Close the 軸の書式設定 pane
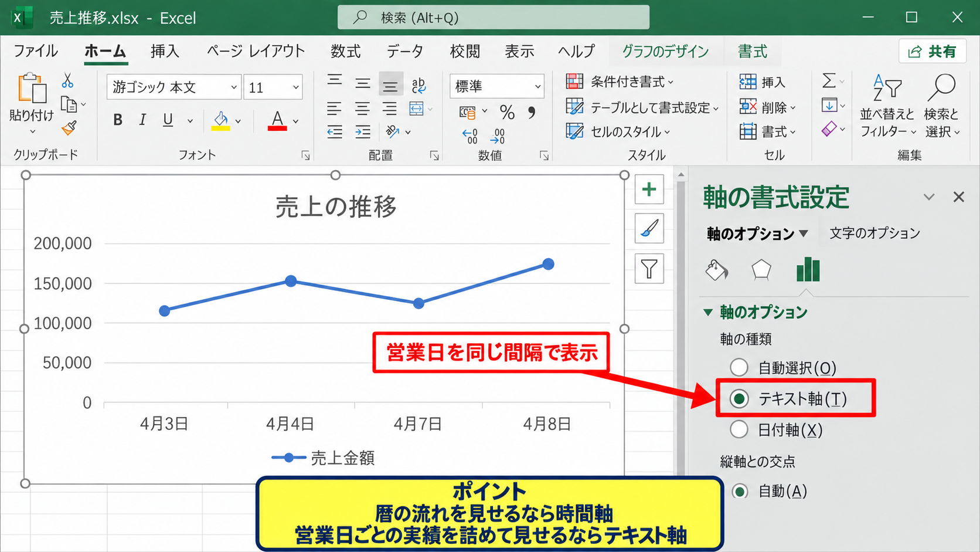This screenshot has width=980, height=552. coord(959,197)
